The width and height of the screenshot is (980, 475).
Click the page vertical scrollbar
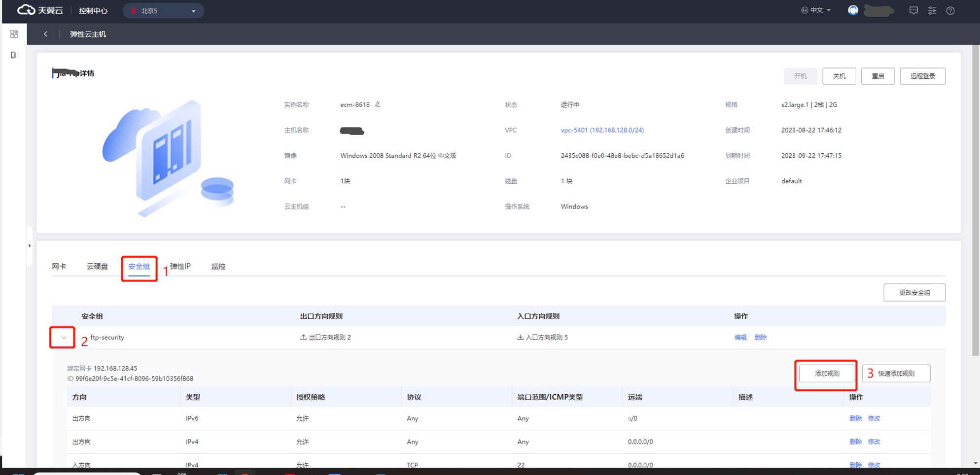tap(976, 197)
